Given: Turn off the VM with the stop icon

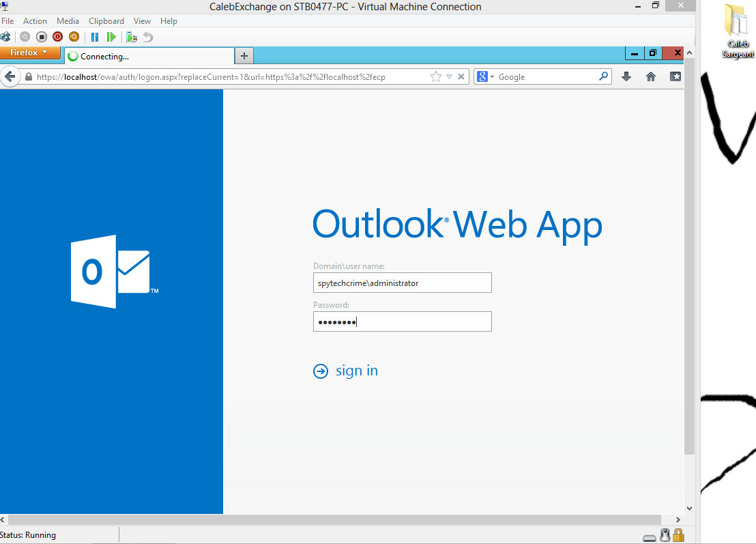Looking at the screenshot, I should pos(42,37).
